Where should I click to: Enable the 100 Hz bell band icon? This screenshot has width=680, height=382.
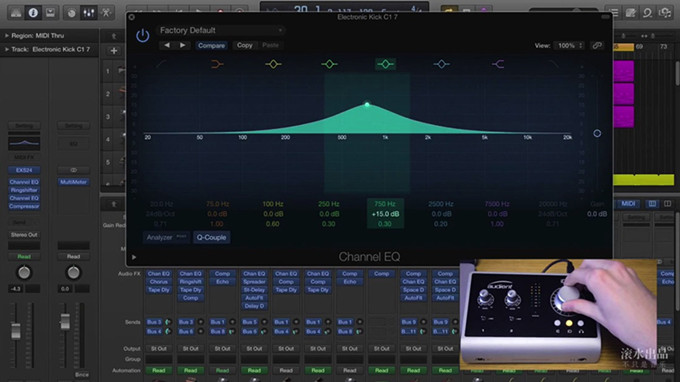[x=273, y=64]
